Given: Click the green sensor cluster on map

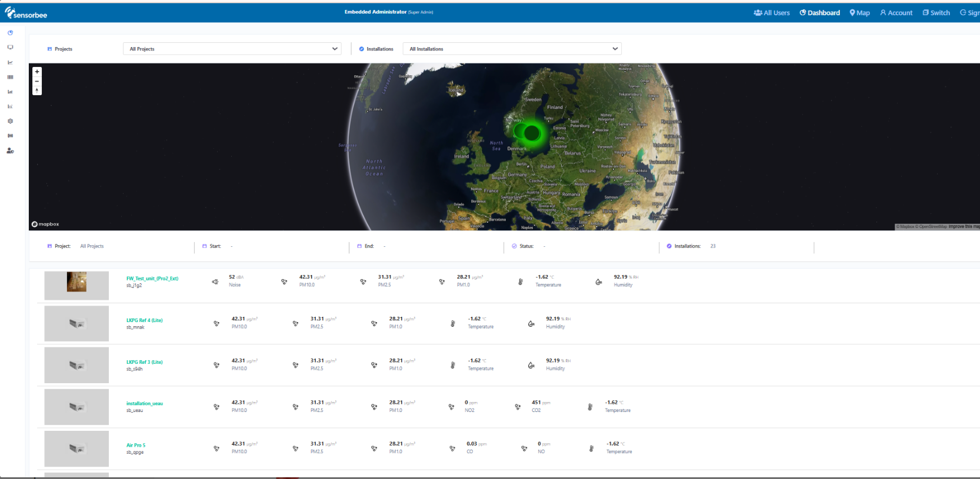Looking at the screenshot, I should (531, 133).
